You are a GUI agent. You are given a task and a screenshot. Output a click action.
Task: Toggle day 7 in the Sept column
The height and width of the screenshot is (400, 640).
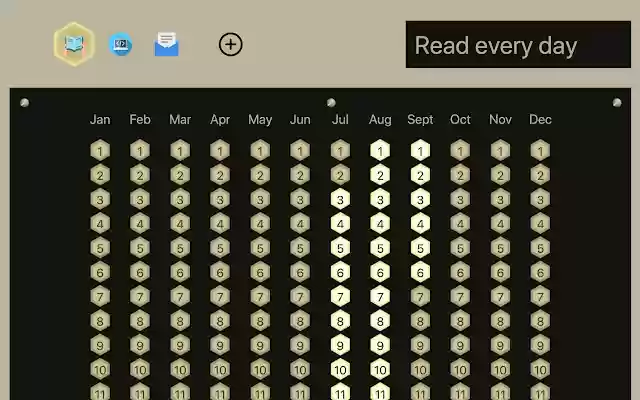point(420,297)
